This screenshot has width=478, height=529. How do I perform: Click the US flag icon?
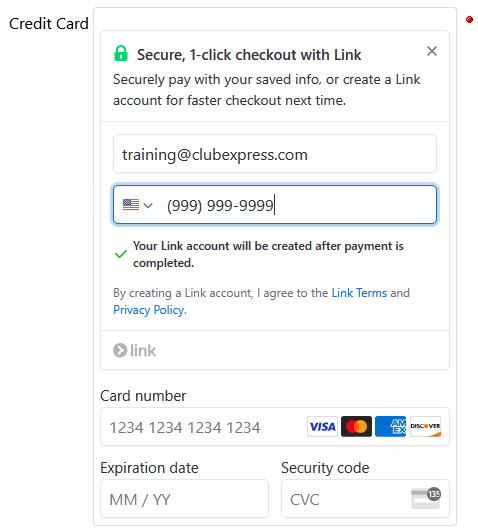131,205
